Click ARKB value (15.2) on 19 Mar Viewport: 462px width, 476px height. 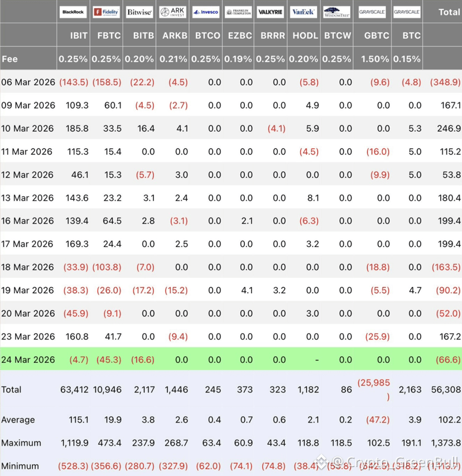176,290
